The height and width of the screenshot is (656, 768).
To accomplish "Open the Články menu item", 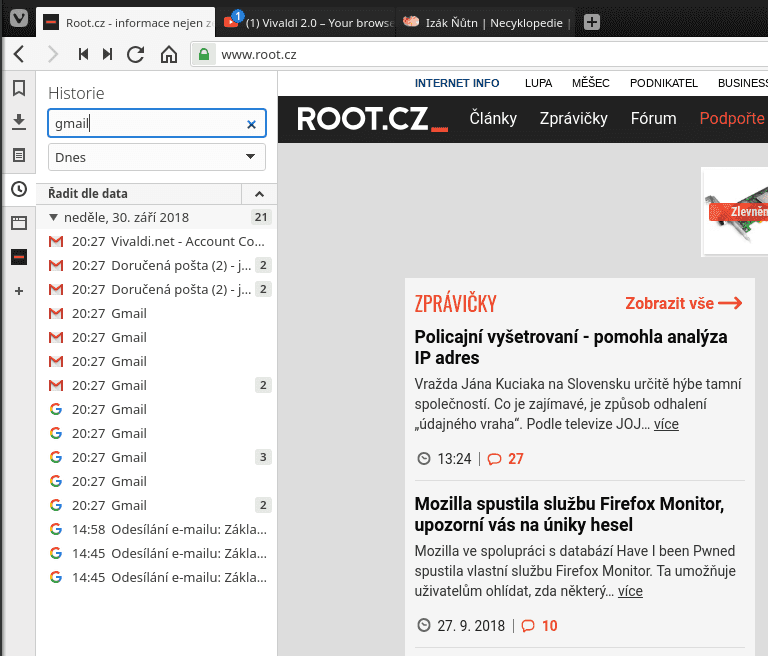I will [x=493, y=118].
